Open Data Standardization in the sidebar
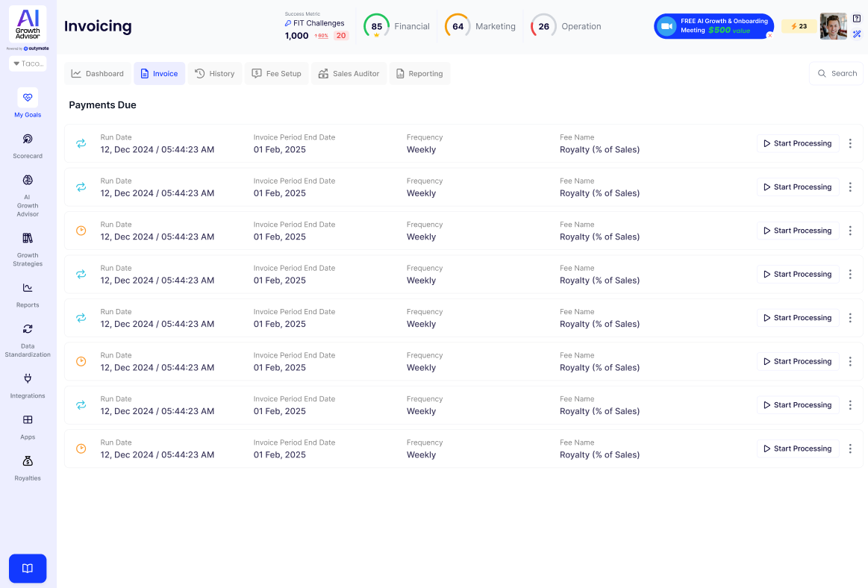This screenshot has width=868, height=588. point(28,329)
